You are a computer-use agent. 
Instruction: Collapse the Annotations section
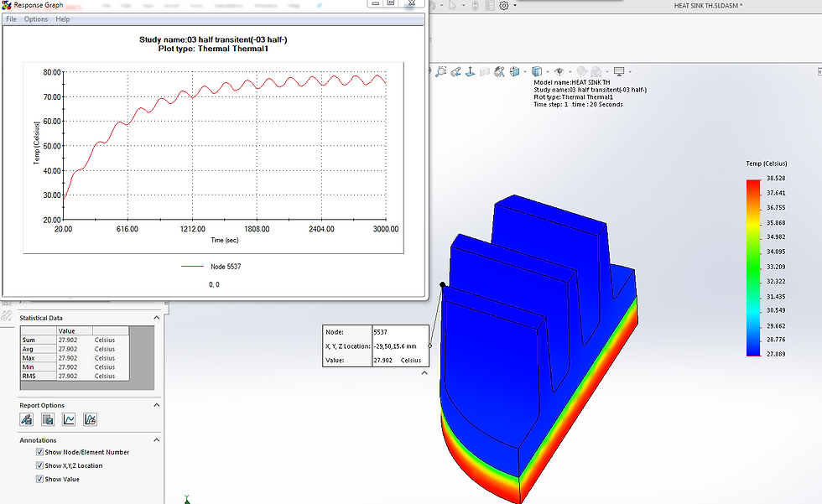point(156,439)
